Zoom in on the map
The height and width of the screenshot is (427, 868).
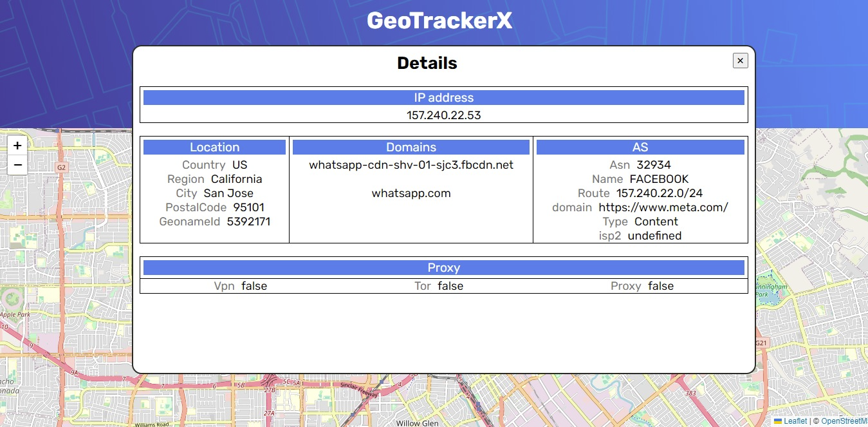point(17,146)
